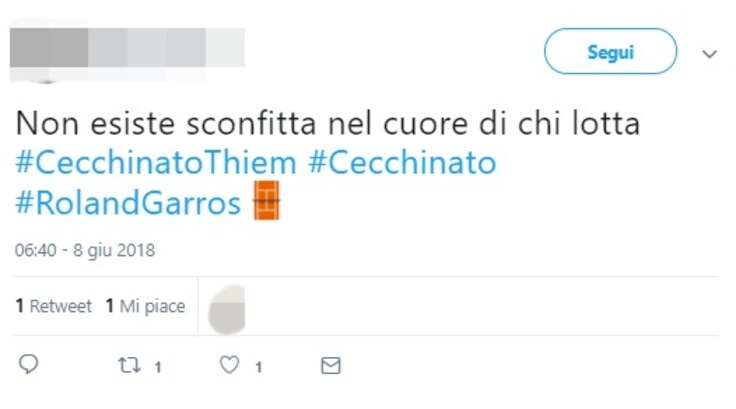736x409 pixels.
Task: View the '1 Retweet' list
Action: tap(54, 306)
